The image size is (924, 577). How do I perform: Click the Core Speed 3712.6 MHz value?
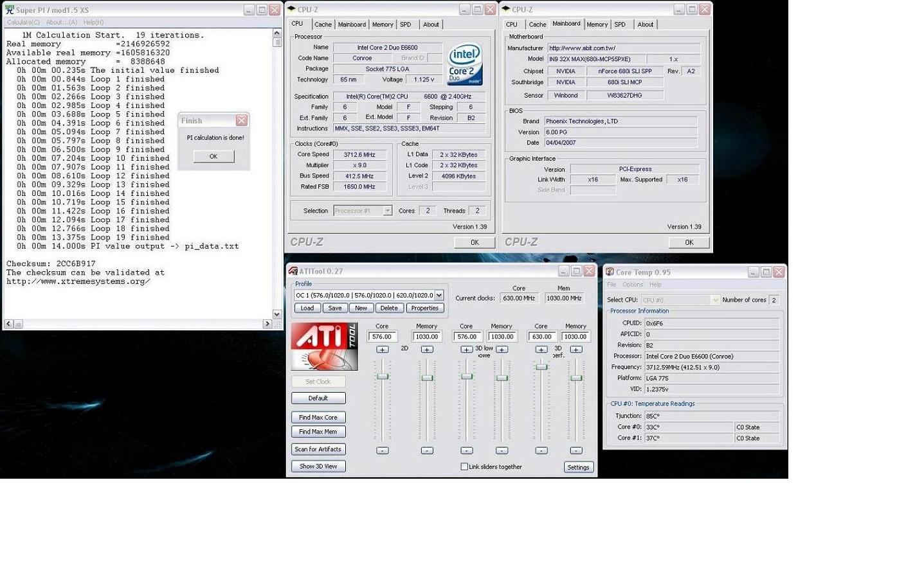tap(359, 155)
